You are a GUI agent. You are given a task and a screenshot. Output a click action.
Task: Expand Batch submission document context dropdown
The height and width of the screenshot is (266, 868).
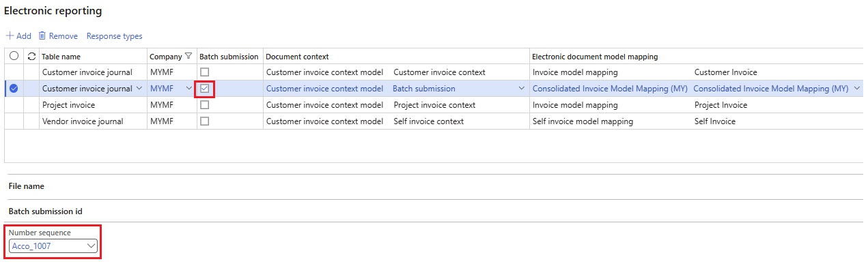coord(522,89)
